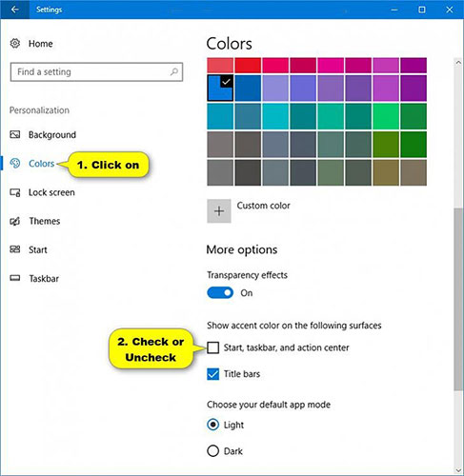Open Home via the gear icon
This screenshot has height=476, width=464.
(x=15, y=44)
